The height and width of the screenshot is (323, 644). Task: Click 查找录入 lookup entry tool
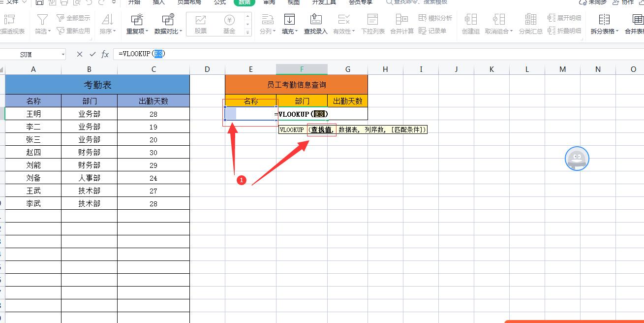tap(316, 24)
